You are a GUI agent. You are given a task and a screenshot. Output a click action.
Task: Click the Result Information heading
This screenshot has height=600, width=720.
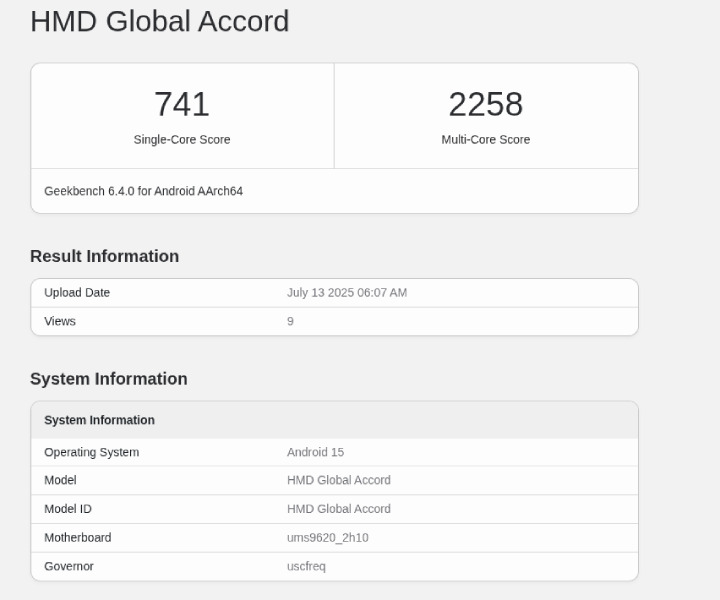click(105, 256)
